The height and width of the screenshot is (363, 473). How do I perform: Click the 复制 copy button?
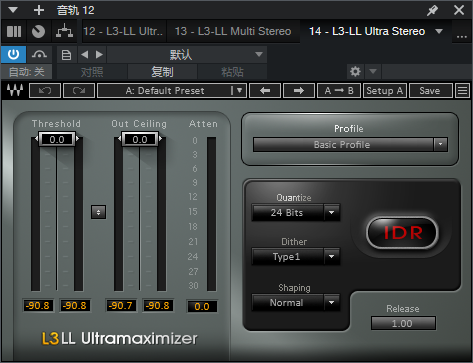(x=162, y=72)
